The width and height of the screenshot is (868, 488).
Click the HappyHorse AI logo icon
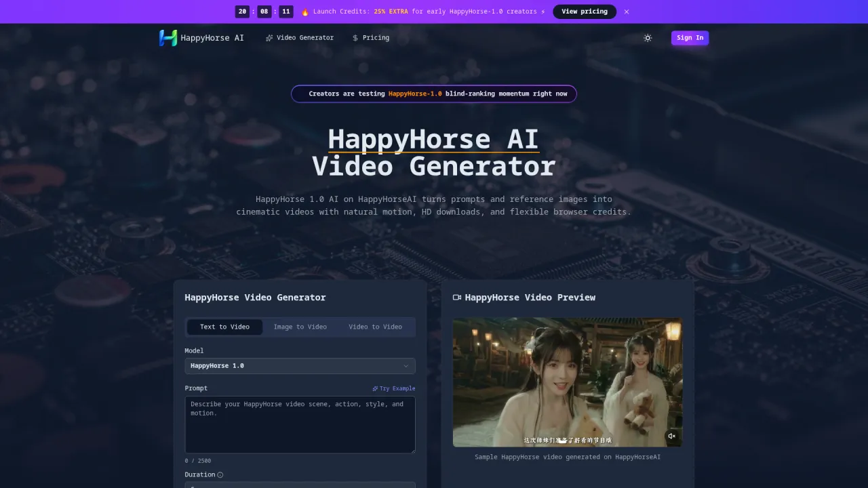[168, 38]
